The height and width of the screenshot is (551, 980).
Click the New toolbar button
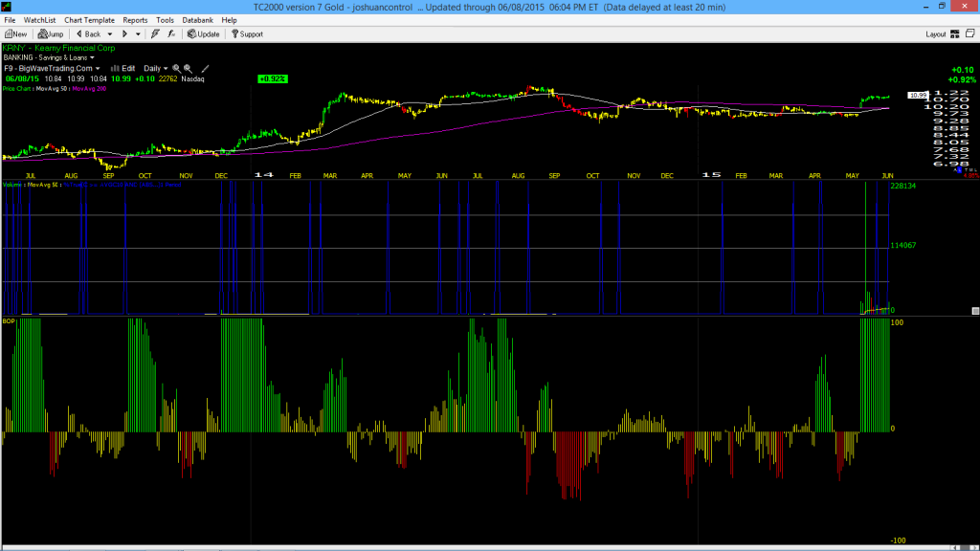(x=15, y=34)
